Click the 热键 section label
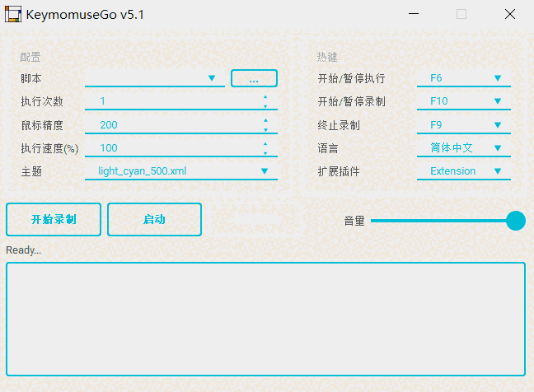 pos(327,57)
